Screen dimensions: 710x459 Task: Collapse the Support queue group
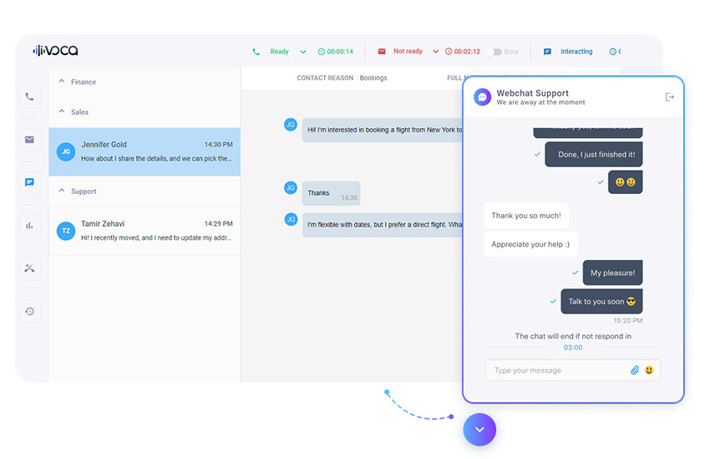click(62, 191)
